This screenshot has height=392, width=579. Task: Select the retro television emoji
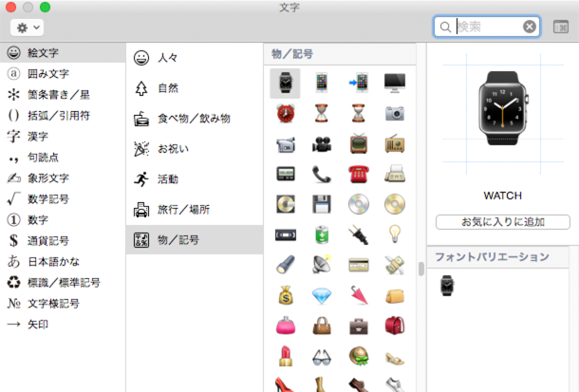[x=359, y=143]
